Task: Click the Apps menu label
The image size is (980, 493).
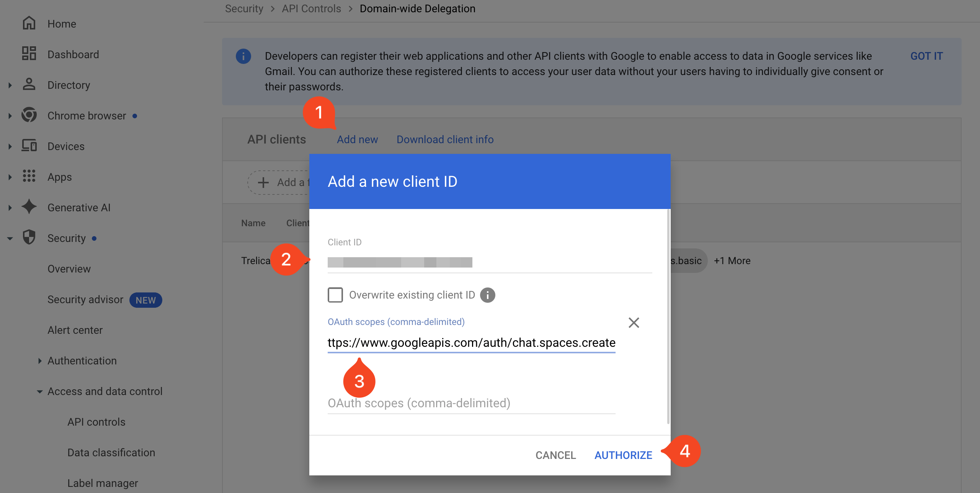Action: [x=59, y=177]
